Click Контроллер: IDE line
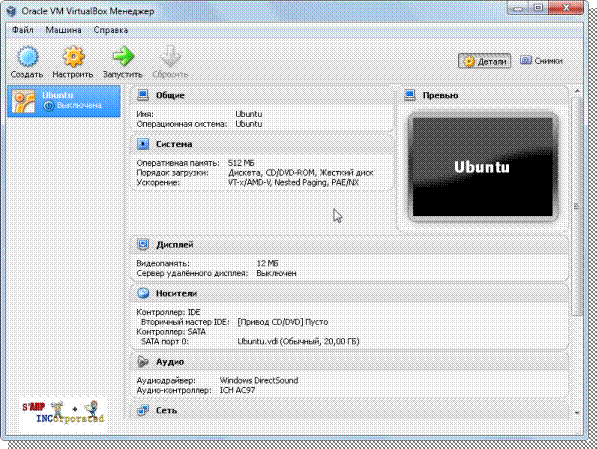 click(168, 312)
